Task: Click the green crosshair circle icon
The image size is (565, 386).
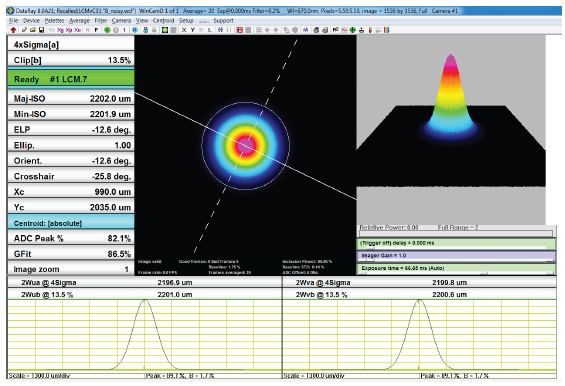Action: (x=352, y=30)
